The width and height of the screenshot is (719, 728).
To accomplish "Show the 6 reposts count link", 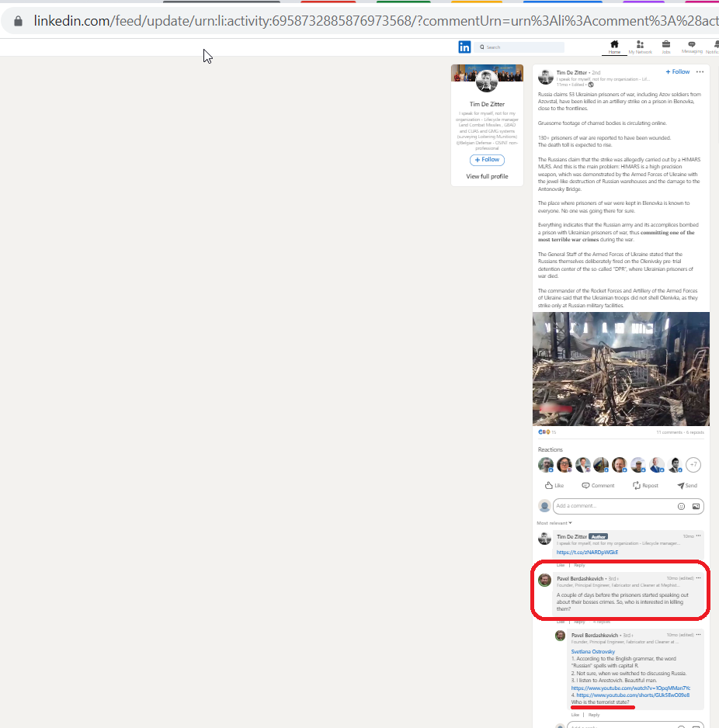I will pos(695,432).
